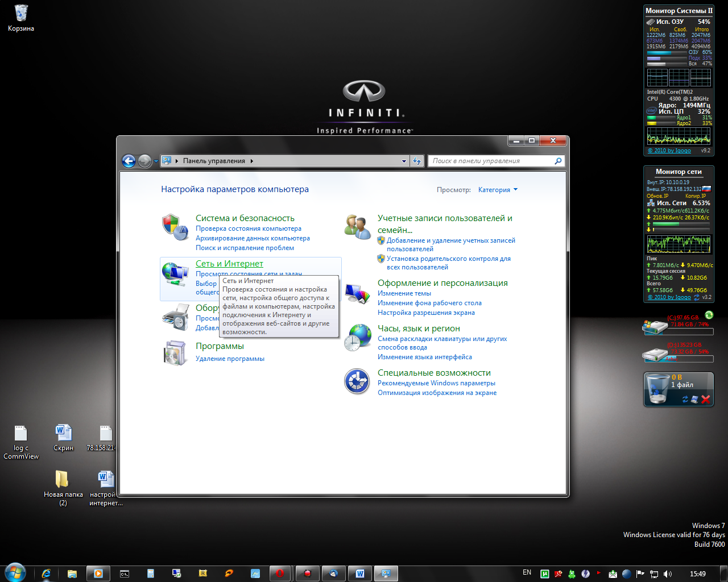Viewport: 728px width, 582px height.
Task: Click Изменение фона рабочего стола link
Action: [429, 303]
